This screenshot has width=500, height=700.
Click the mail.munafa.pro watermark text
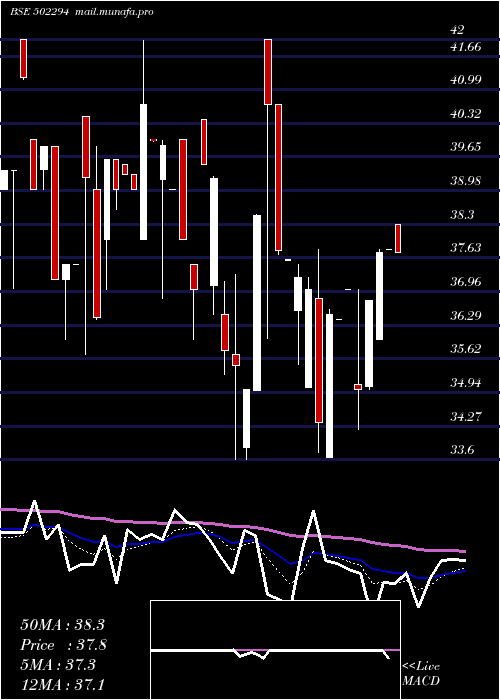click(x=112, y=12)
